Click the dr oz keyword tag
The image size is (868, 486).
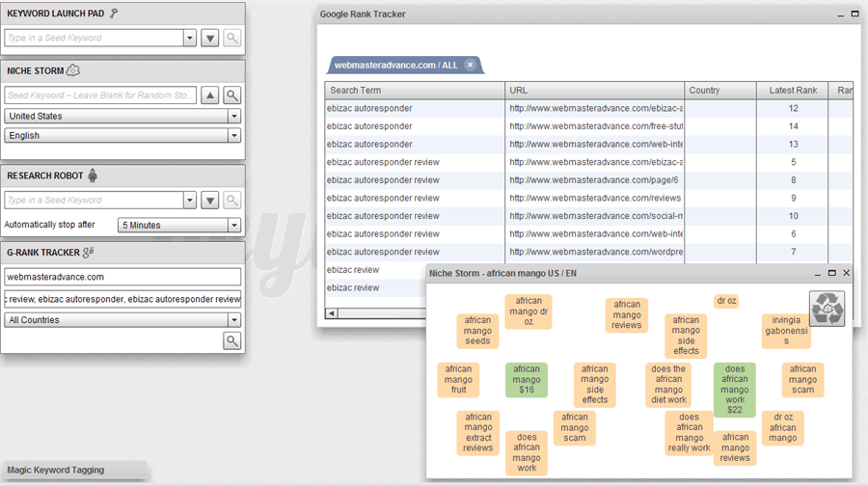pyautogui.click(x=726, y=301)
